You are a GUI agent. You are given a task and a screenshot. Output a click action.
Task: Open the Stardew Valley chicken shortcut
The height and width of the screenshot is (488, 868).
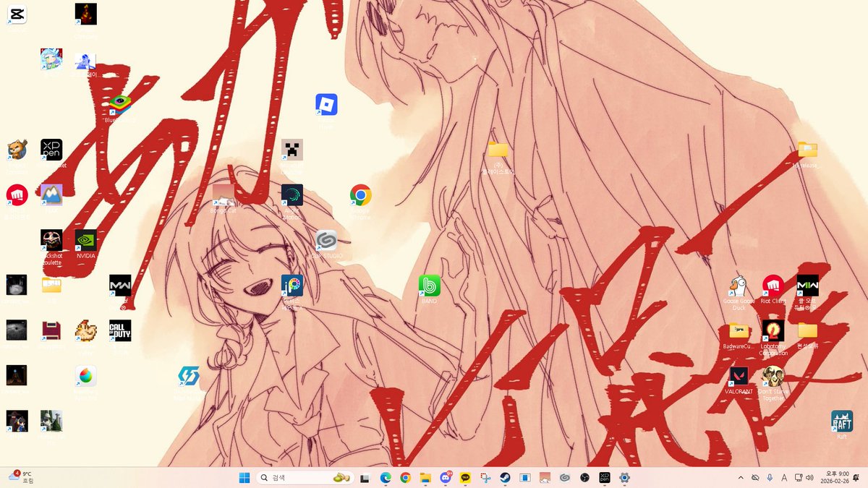[x=85, y=331]
